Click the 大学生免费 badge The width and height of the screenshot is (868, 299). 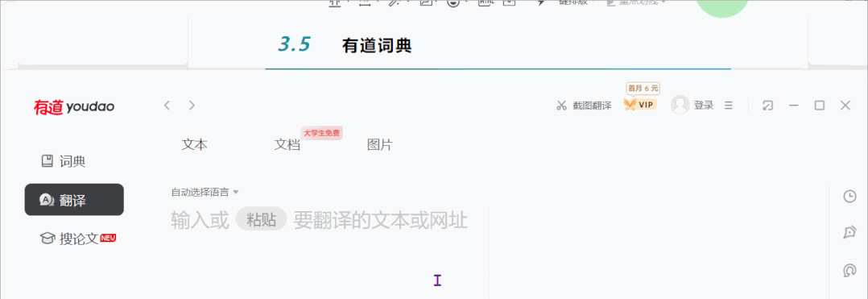321,133
